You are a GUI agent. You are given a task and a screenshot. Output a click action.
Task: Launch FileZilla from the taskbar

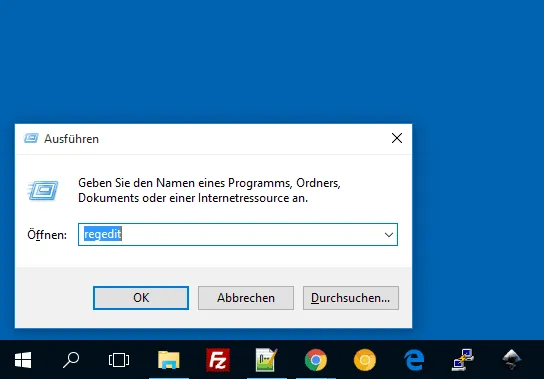(218, 360)
